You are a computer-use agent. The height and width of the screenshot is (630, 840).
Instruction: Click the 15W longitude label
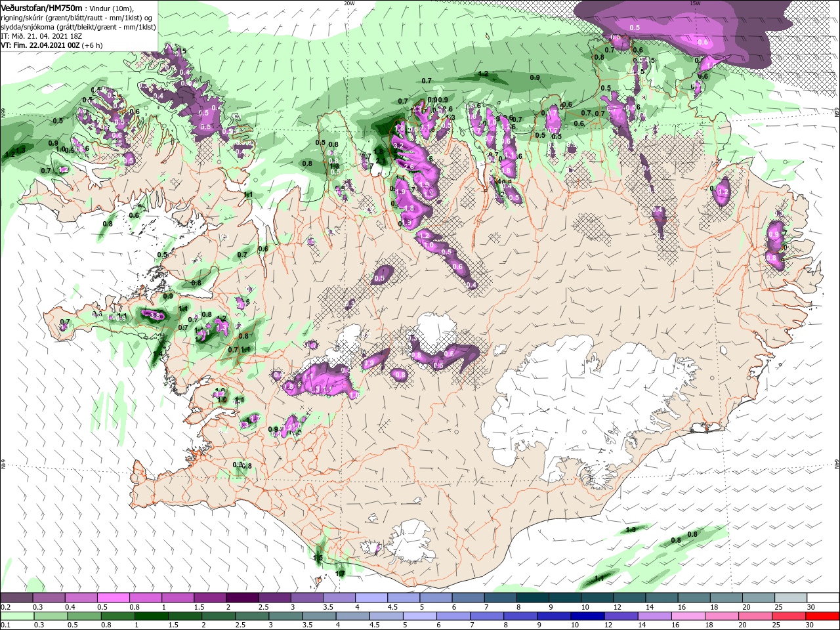tap(695, 3)
